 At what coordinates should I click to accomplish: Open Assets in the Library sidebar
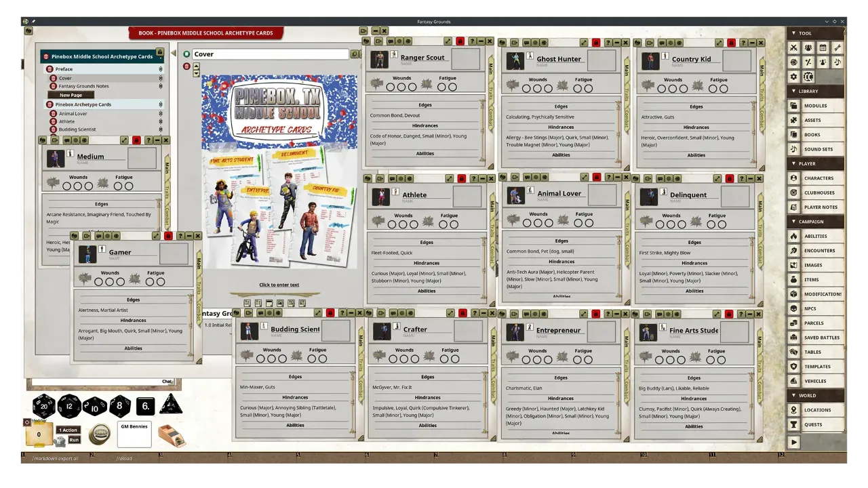tap(816, 120)
